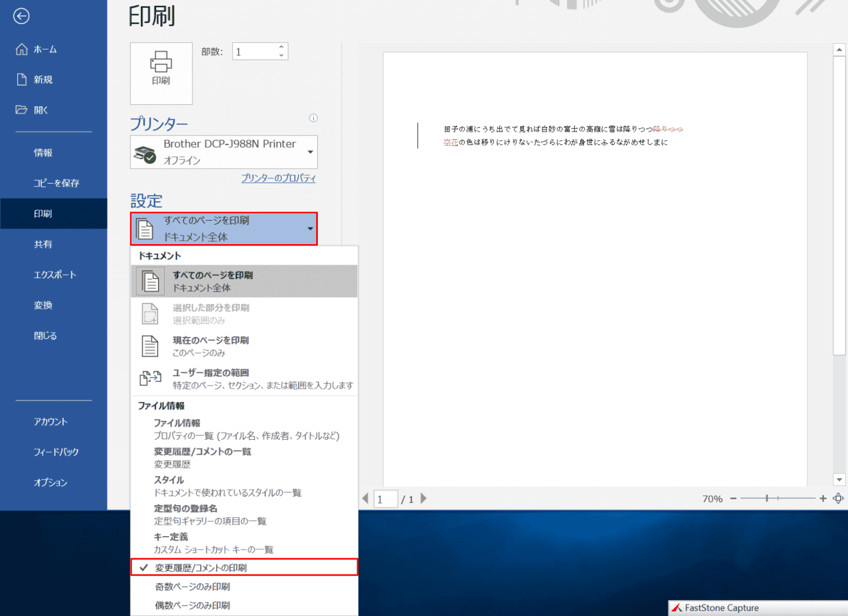Open プリンターのプロパティ link
Viewport: 848px width, 616px height.
click(x=278, y=178)
